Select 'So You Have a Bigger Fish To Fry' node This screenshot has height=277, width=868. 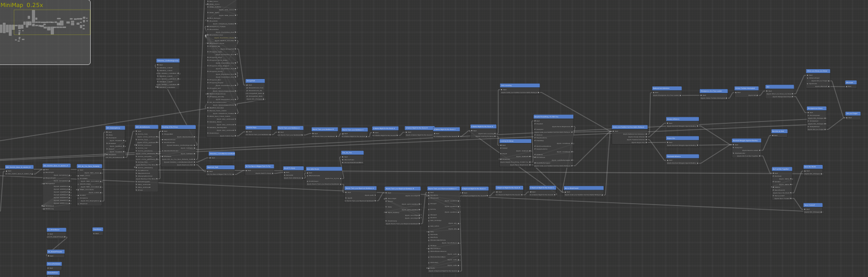[x=259, y=166]
